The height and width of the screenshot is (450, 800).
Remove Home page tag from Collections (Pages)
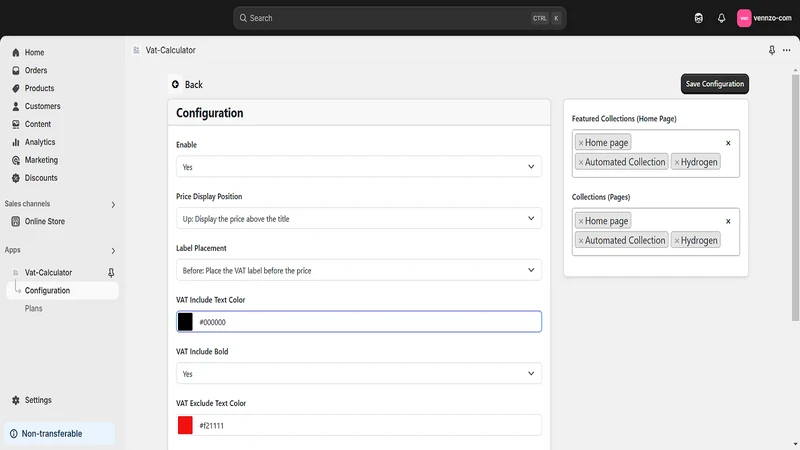click(581, 221)
